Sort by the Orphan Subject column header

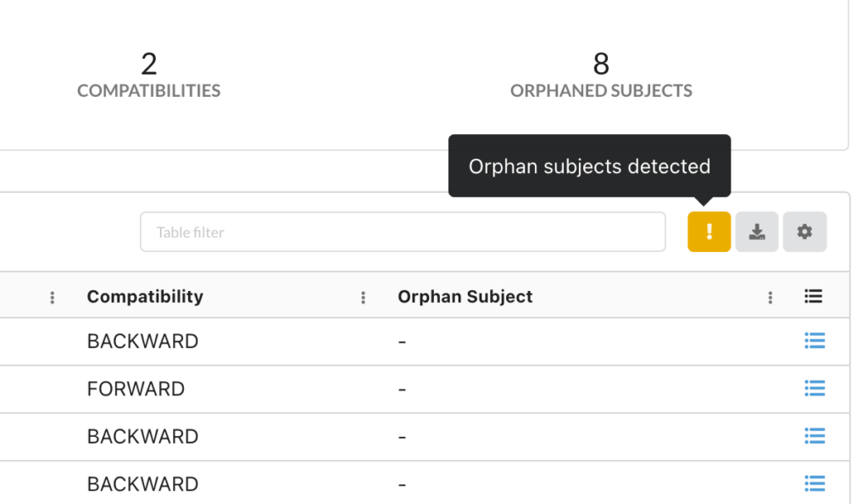465,296
